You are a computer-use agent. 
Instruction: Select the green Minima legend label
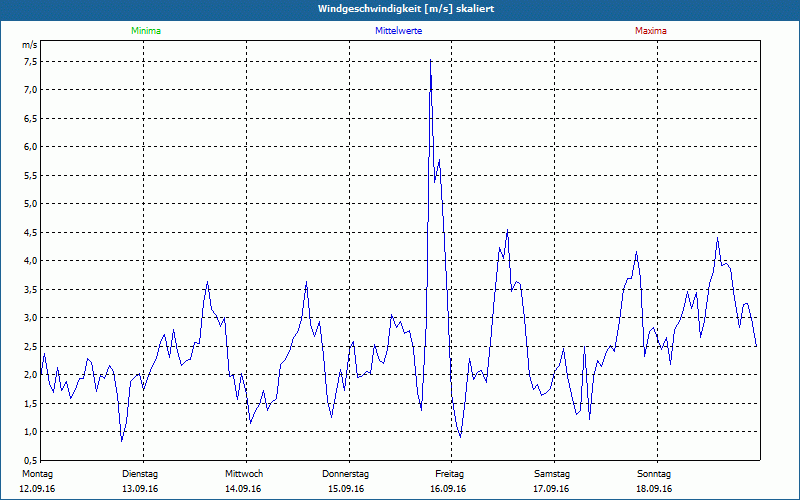[x=146, y=31]
